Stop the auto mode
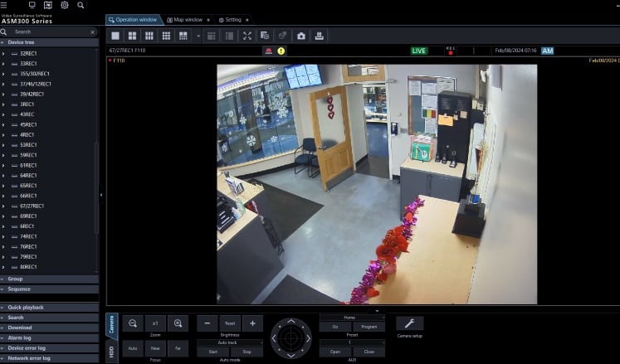The width and height of the screenshot is (620, 364). [x=247, y=352]
